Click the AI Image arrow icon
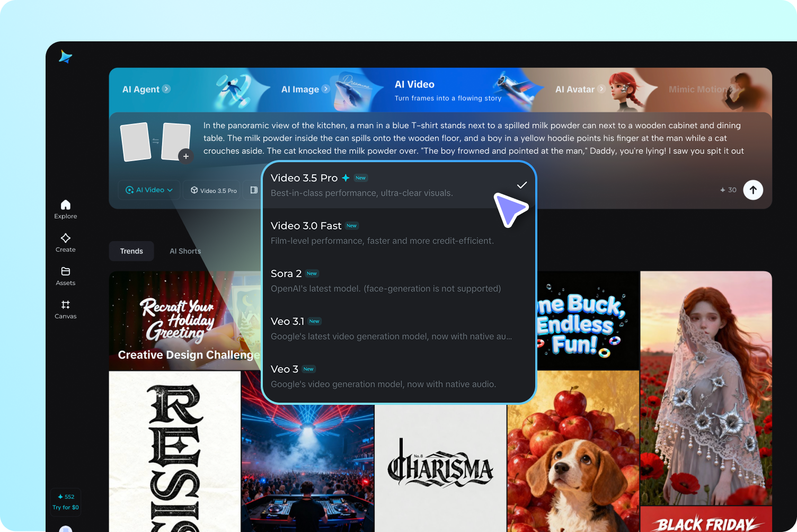This screenshot has height=532, width=797. (x=326, y=89)
